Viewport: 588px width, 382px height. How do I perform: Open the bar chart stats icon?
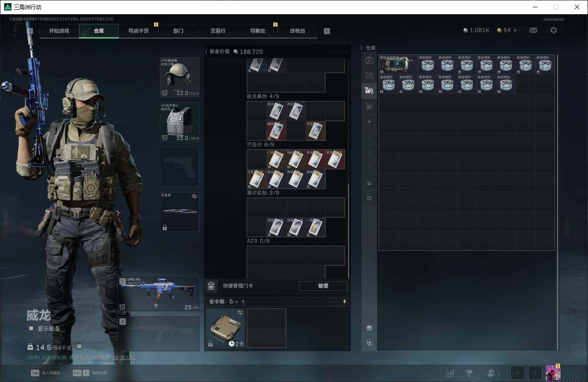(450, 373)
